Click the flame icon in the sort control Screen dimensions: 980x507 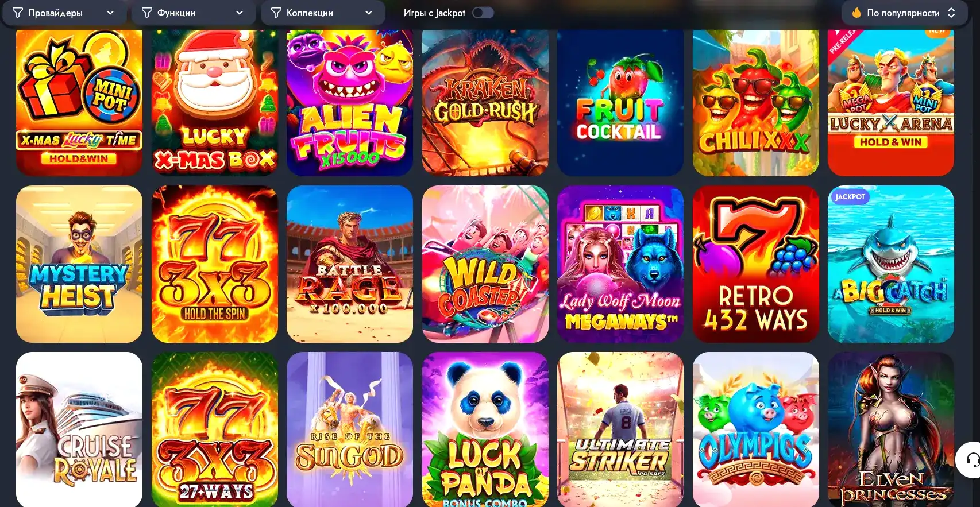856,13
